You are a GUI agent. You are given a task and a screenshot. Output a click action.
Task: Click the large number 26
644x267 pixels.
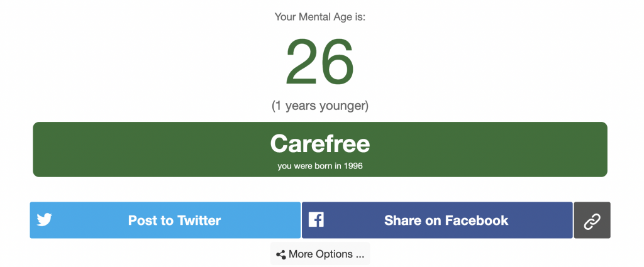click(x=320, y=61)
